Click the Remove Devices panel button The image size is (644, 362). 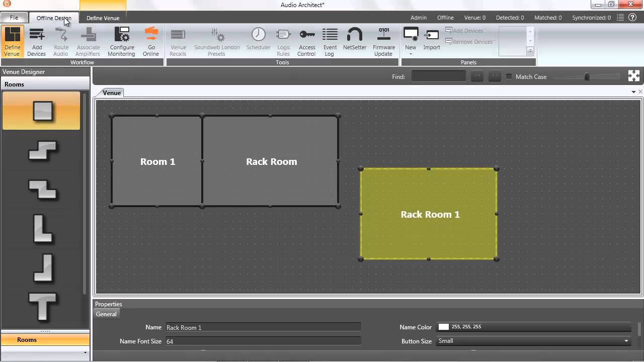coord(469,42)
